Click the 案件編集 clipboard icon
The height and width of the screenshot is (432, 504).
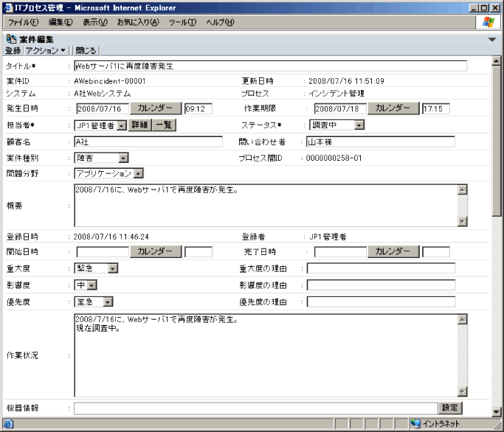coord(11,39)
